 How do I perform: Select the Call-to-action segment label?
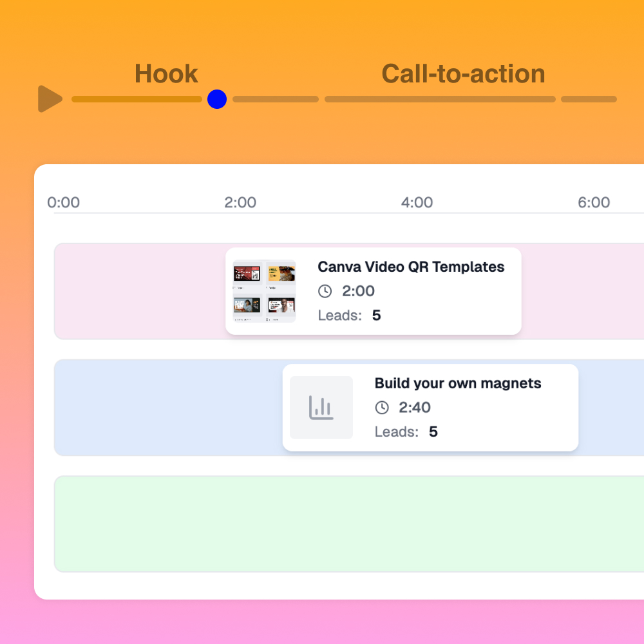[x=463, y=73]
